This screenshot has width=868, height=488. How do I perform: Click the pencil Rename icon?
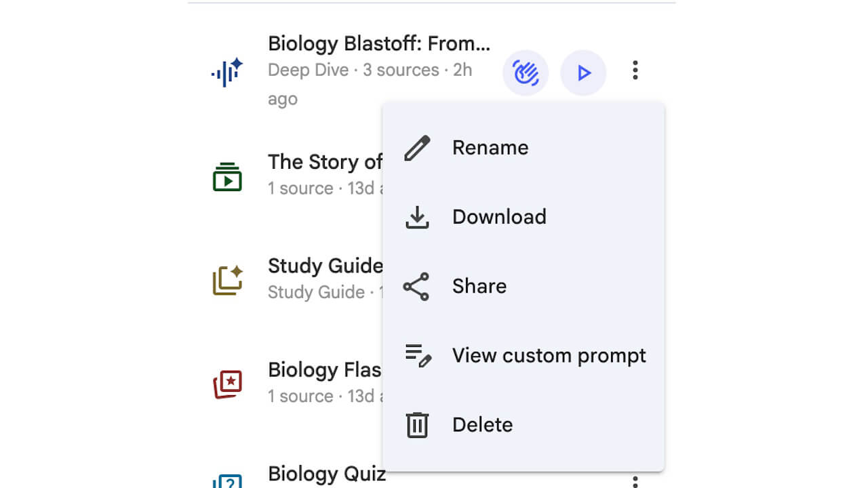point(417,148)
